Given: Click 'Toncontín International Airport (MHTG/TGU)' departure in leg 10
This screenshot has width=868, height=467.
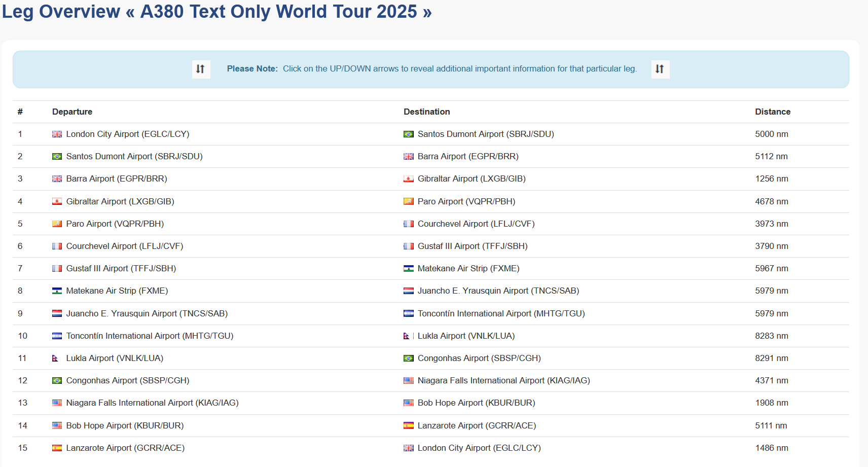Looking at the screenshot, I should tap(150, 336).
